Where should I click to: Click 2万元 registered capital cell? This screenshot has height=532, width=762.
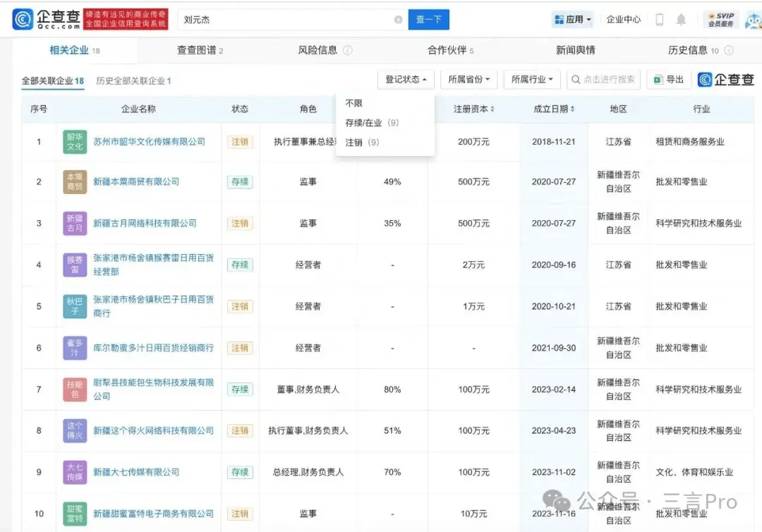click(x=473, y=265)
